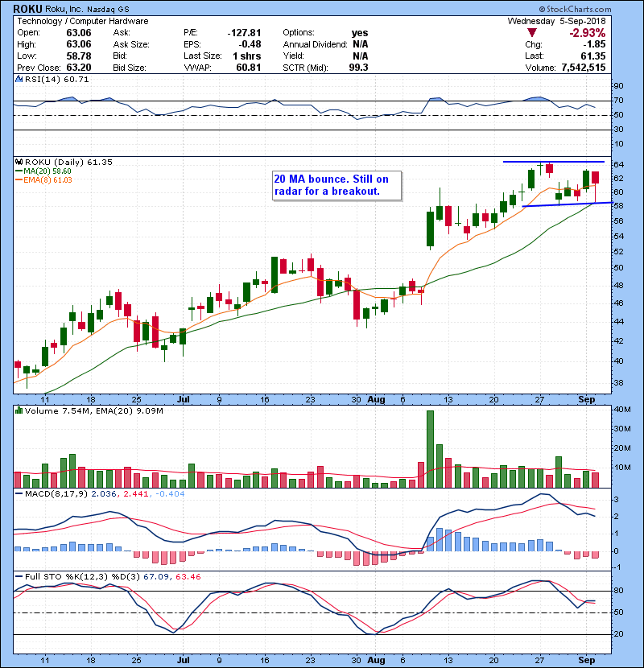Click the MACD histogram value -0.404
This screenshot has width=644, height=668.
(170, 494)
